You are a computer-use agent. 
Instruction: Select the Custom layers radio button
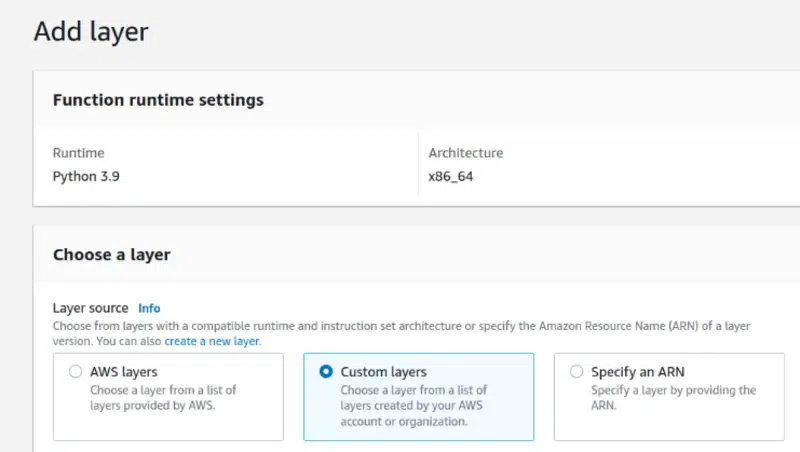click(x=326, y=372)
